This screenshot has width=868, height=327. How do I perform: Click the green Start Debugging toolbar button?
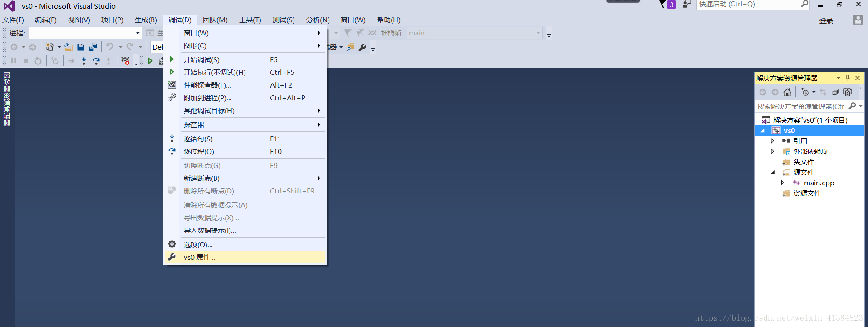(x=150, y=60)
